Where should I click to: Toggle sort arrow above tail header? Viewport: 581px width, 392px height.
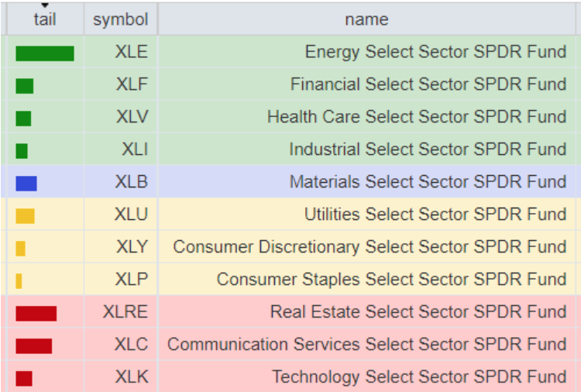[x=45, y=6]
